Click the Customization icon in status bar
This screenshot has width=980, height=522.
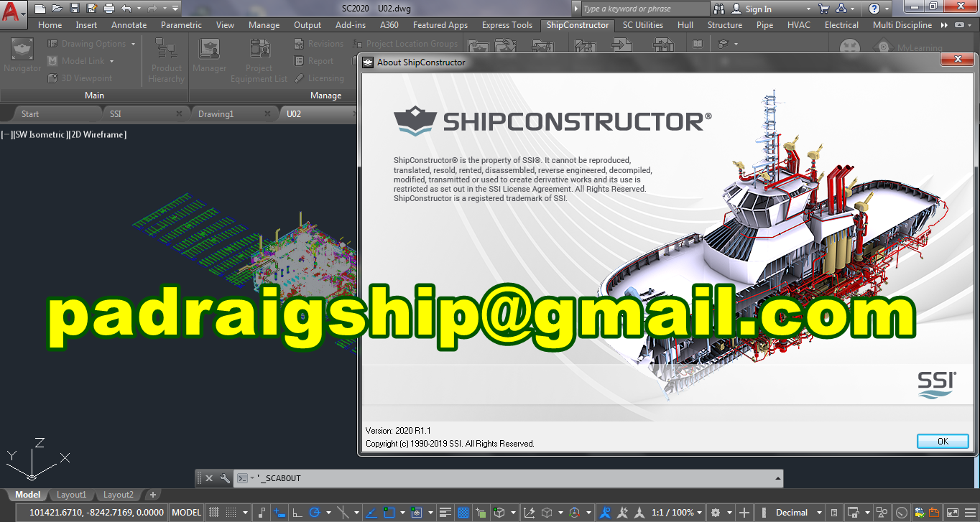[970, 513]
